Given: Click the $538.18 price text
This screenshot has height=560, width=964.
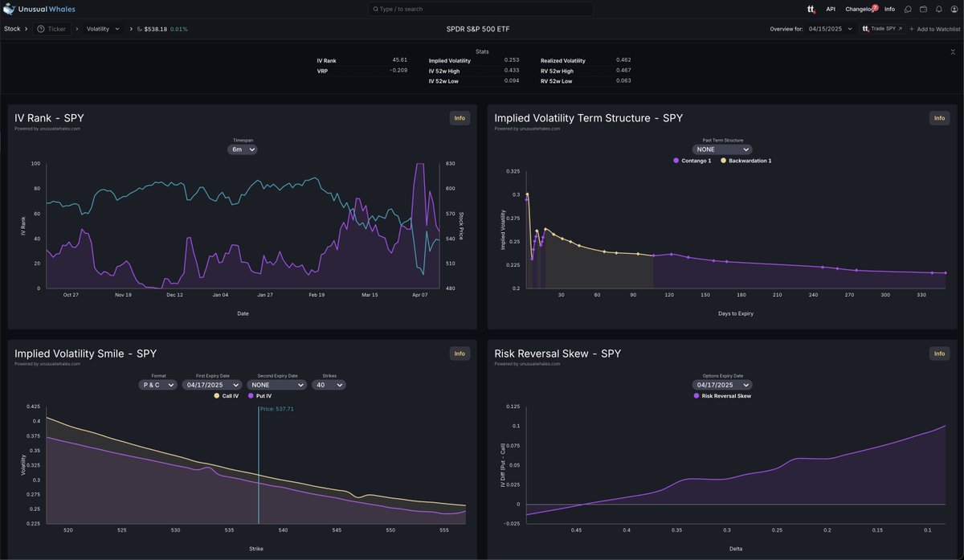Looking at the screenshot, I should pyautogui.click(x=156, y=29).
